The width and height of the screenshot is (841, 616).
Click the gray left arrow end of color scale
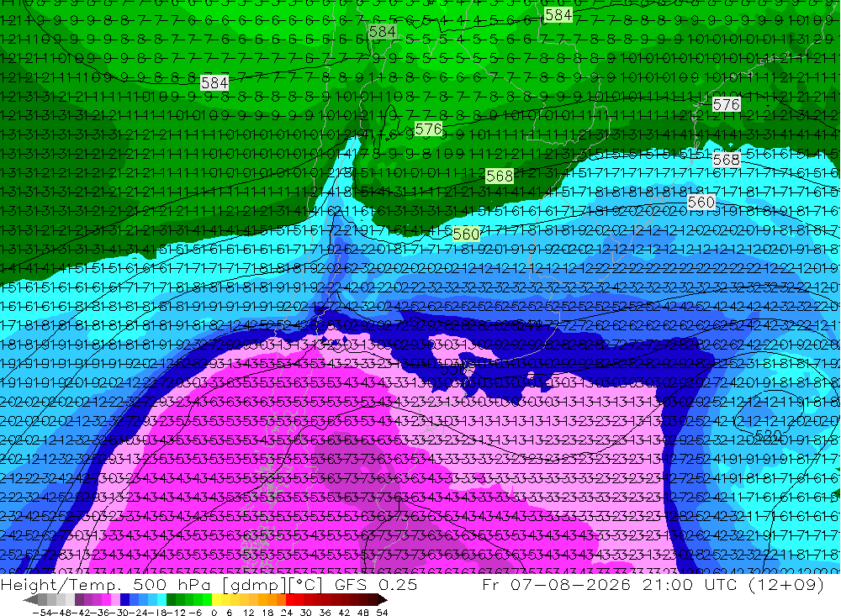[x=30, y=599]
